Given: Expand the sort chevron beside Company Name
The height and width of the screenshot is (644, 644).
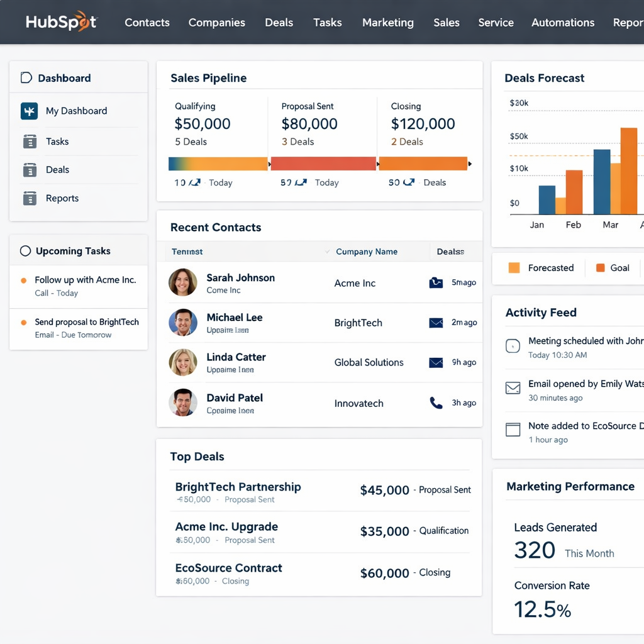Looking at the screenshot, I should (x=327, y=252).
